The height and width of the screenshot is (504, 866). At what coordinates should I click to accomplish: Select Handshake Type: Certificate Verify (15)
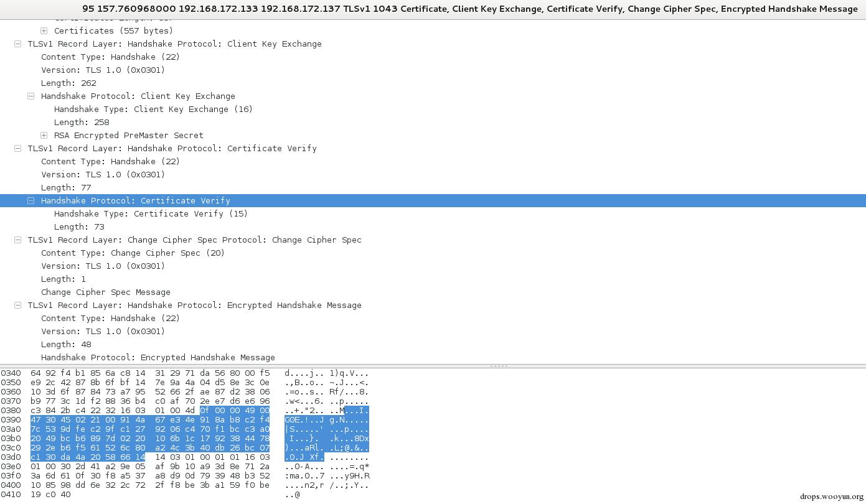coord(151,213)
